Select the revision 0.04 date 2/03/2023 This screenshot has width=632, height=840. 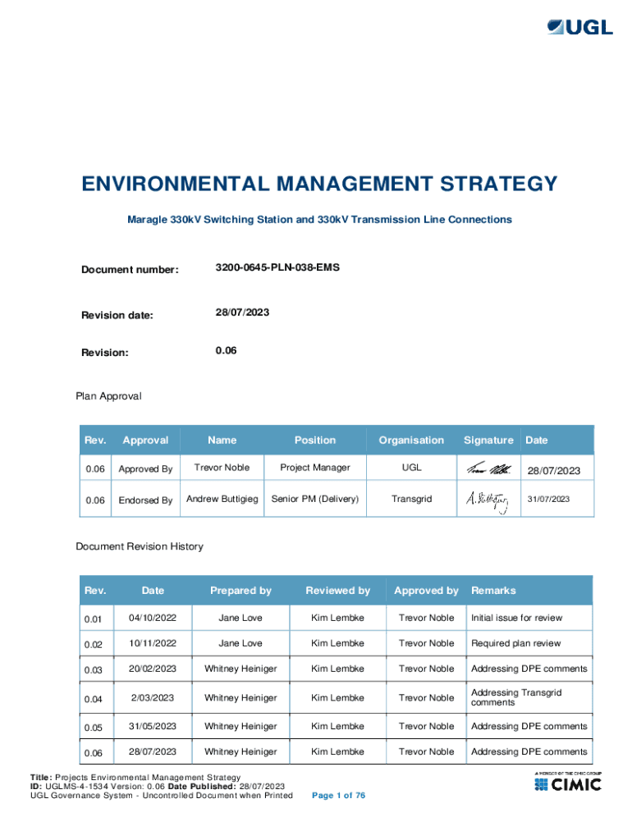(153, 698)
